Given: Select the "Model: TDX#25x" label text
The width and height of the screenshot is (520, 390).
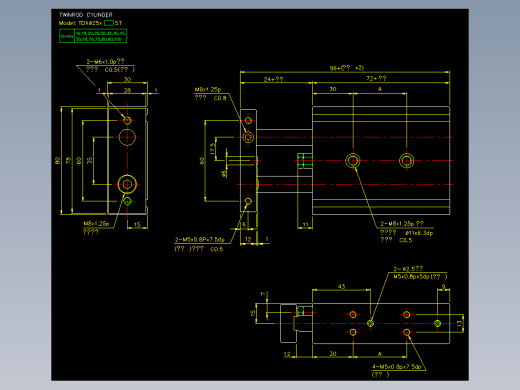Looking at the screenshot, I should coord(80,23).
